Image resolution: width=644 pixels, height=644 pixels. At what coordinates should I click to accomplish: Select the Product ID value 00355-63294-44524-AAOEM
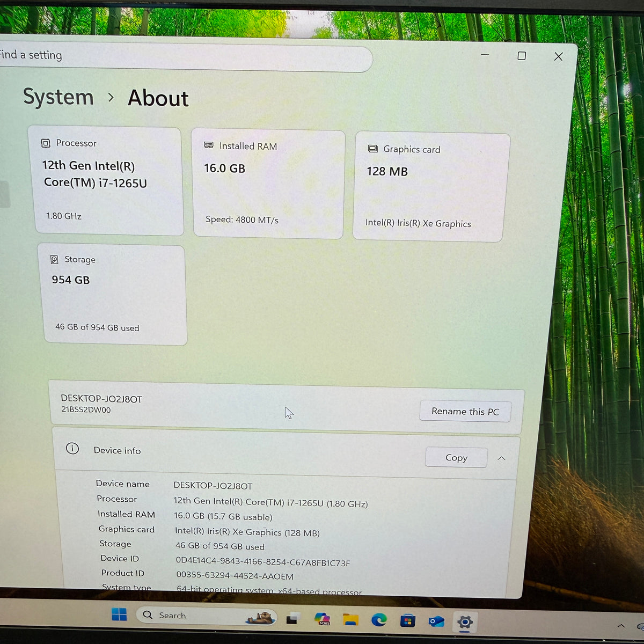[235, 575]
